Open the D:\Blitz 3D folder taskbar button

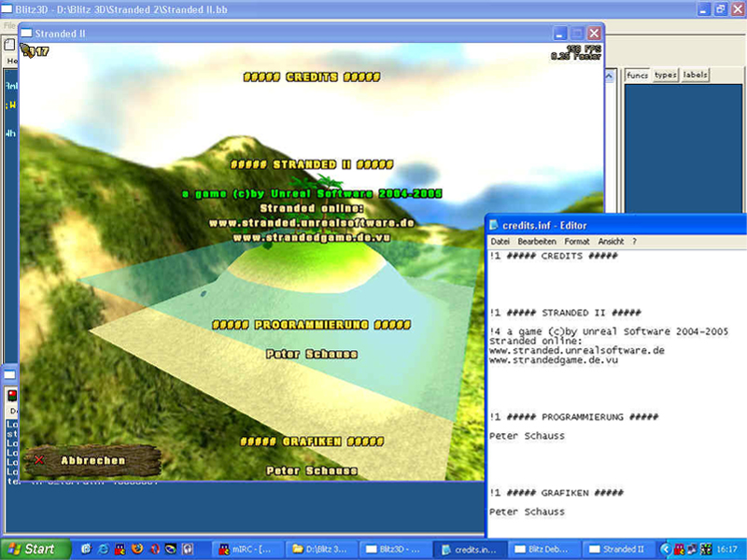point(322,549)
